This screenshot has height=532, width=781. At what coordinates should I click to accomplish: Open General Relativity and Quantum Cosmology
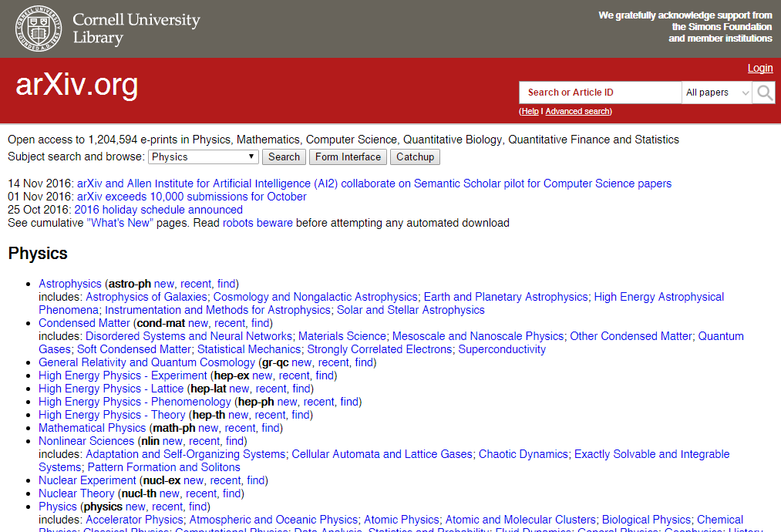tap(147, 362)
